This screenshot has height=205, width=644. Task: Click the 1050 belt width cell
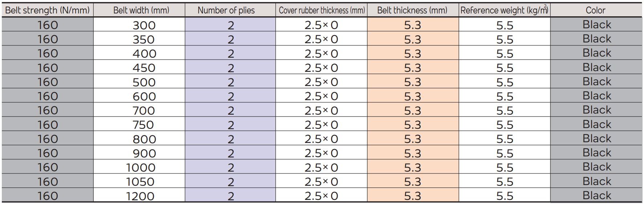139,181
